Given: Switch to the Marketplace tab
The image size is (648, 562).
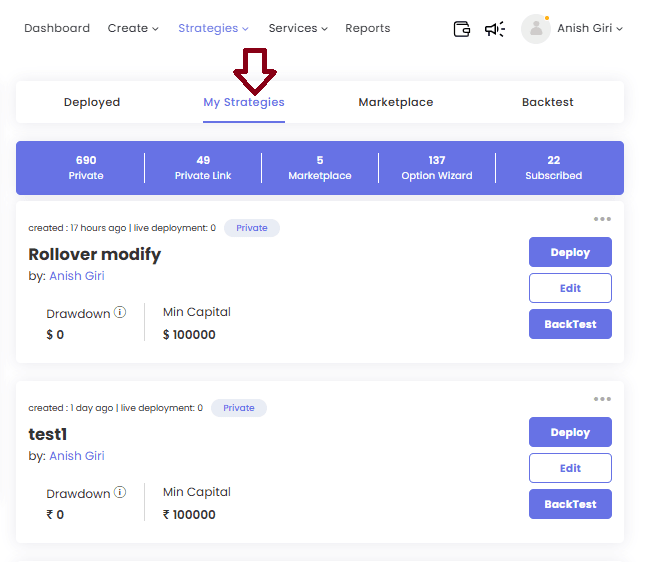Looking at the screenshot, I should point(396,102).
